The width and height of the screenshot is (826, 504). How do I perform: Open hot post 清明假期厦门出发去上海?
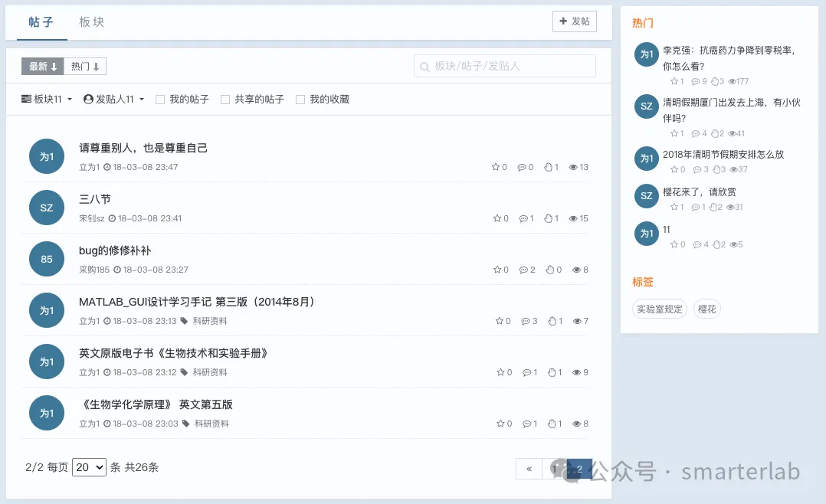tap(731, 110)
